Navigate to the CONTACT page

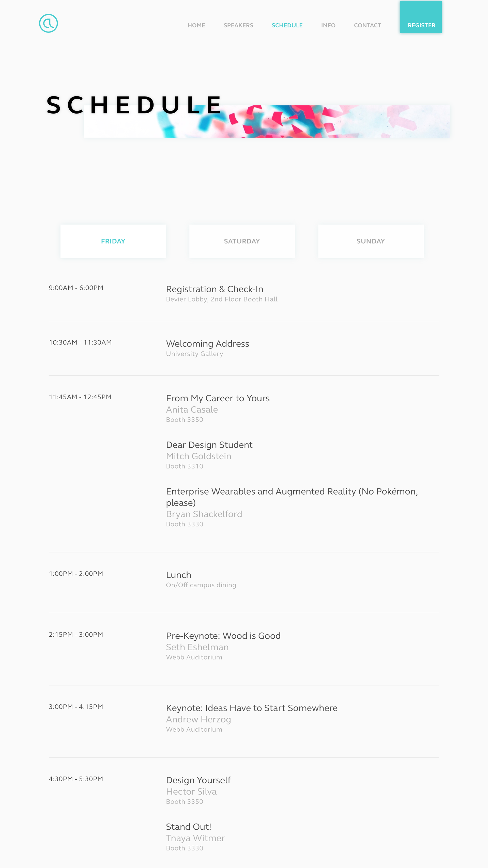pyautogui.click(x=367, y=25)
